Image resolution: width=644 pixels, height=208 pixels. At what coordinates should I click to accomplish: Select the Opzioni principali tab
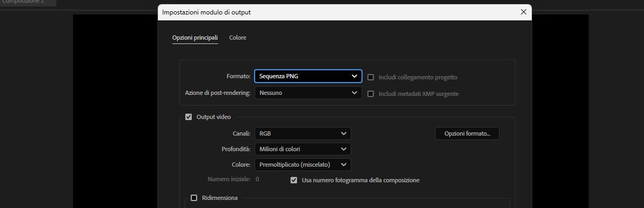[195, 38]
